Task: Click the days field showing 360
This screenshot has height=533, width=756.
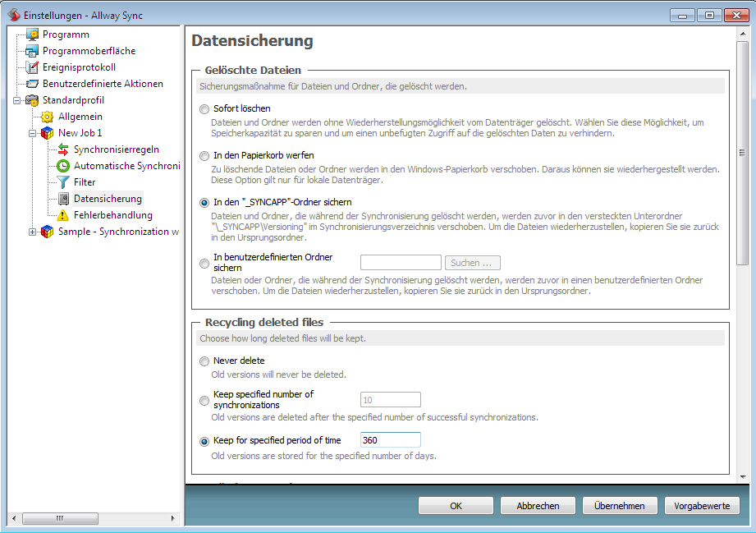Action: [x=391, y=440]
